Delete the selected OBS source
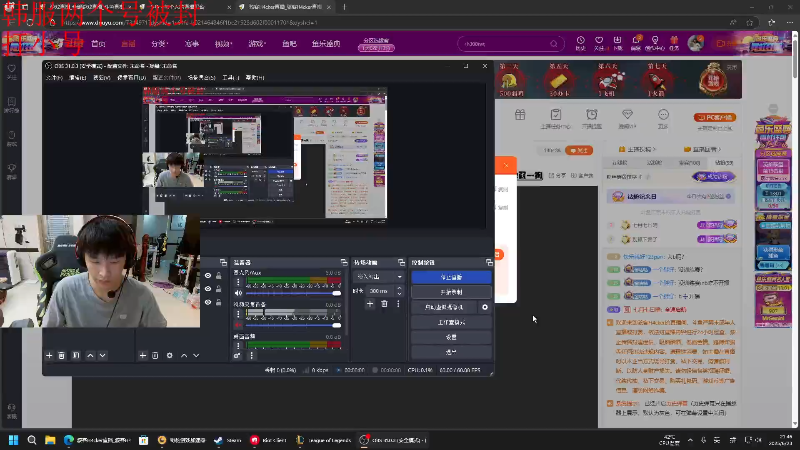Image resolution: width=800 pixels, height=450 pixels. 156,355
